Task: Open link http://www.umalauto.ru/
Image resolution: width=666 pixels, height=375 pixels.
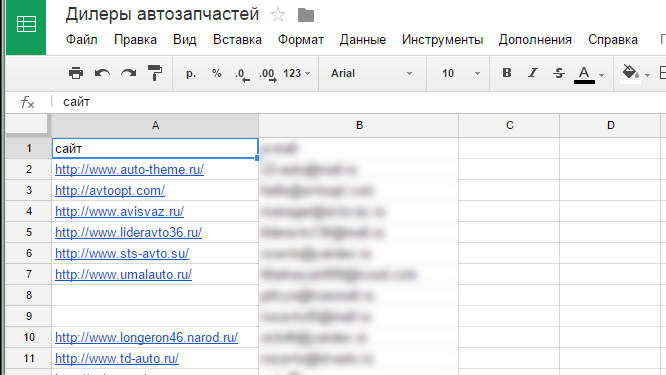Action: tap(124, 274)
